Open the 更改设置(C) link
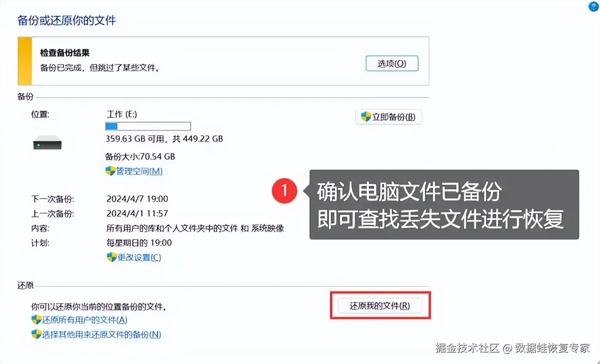Viewport: 600px width, 364px height. coord(139,257)
